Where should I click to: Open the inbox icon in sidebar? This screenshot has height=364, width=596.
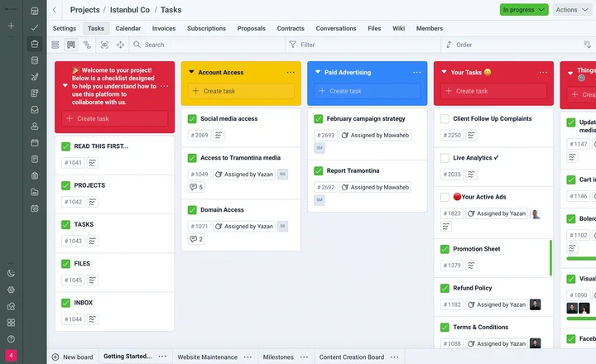click(35, 109)
